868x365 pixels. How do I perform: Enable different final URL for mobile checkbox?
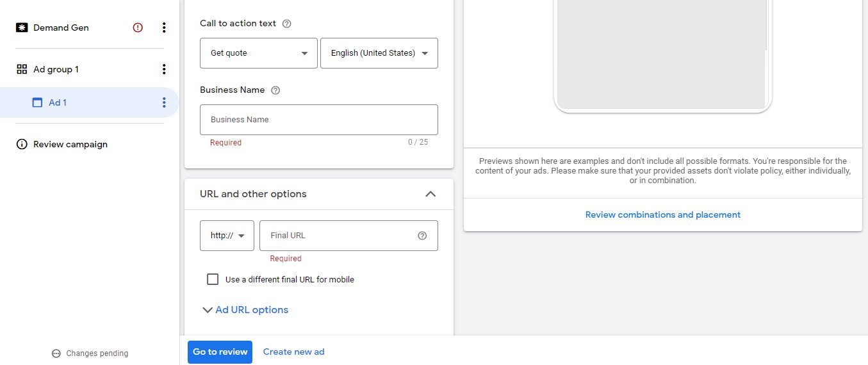pos(213,279)
